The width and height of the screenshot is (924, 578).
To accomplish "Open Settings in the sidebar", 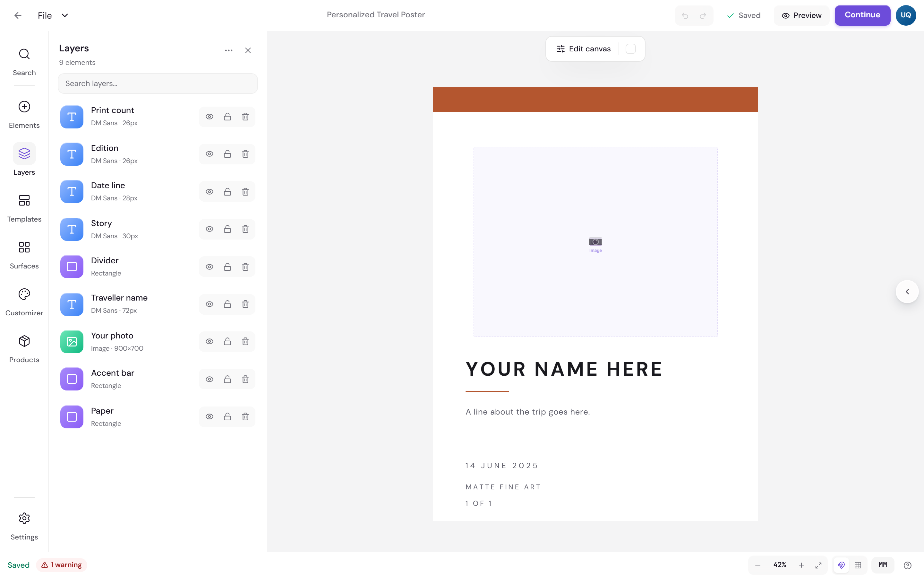I will point(24,526).
